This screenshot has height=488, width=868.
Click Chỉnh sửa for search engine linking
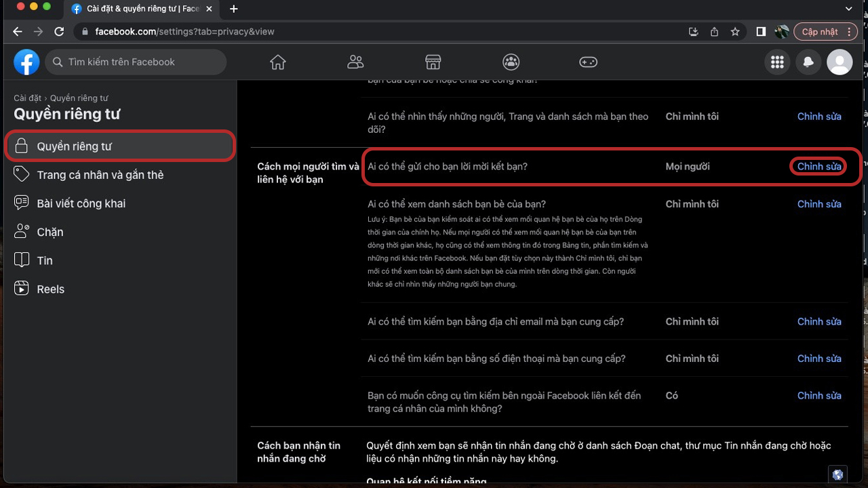point(819,396)
